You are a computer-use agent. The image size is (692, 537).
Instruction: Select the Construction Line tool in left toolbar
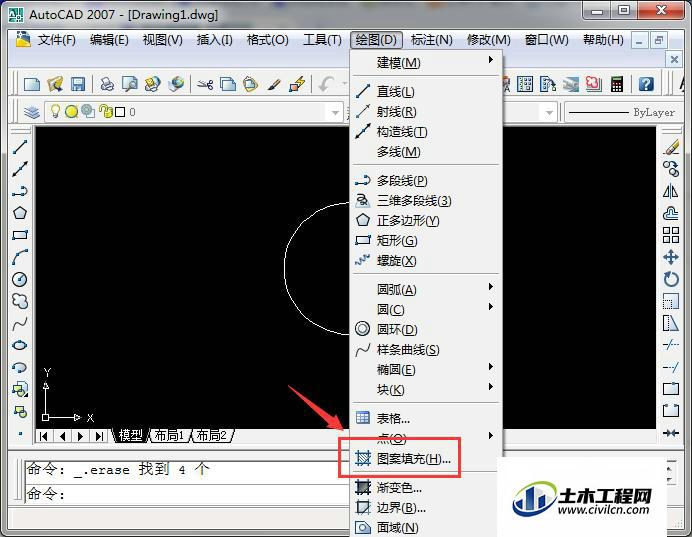[20, 169]
